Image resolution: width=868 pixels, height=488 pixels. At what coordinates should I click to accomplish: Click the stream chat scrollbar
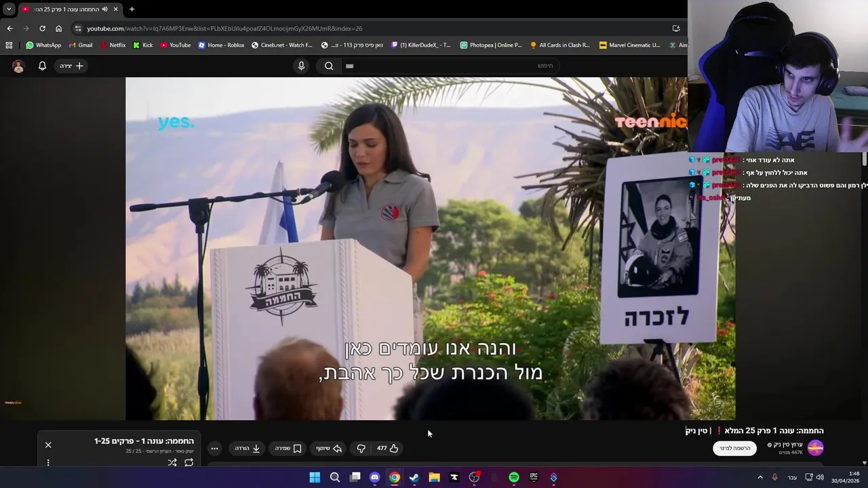[865, 159]
